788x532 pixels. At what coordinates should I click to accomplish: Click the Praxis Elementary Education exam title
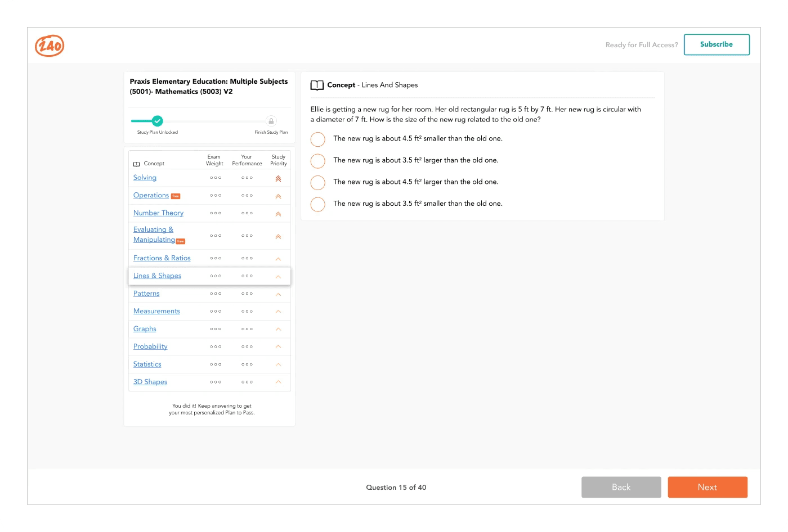click(x=209, y=87)
